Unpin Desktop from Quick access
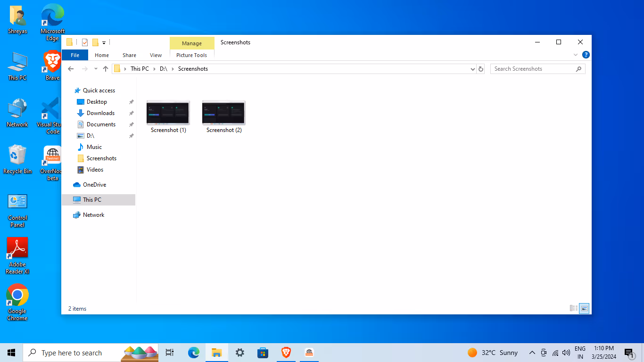Image resolution: width=644 pixels, height=362 pixels. 131,102
